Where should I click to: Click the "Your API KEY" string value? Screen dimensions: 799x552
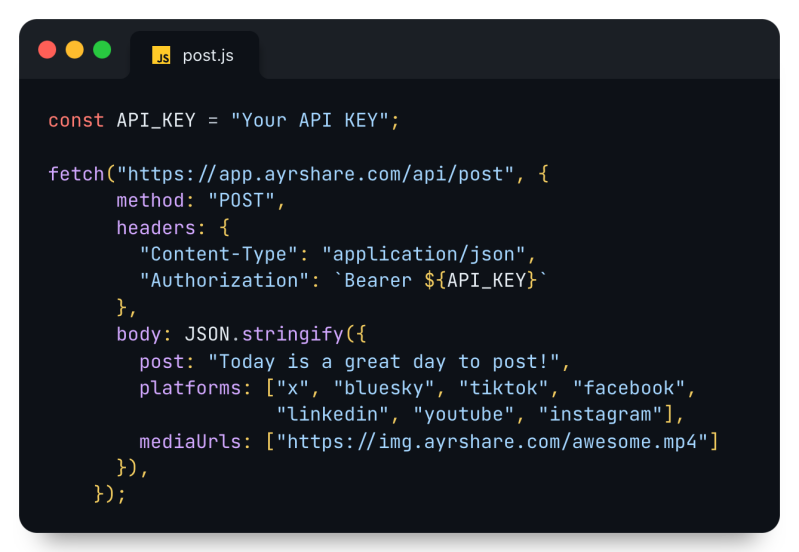pyautogui.click(x=309, y=120)
